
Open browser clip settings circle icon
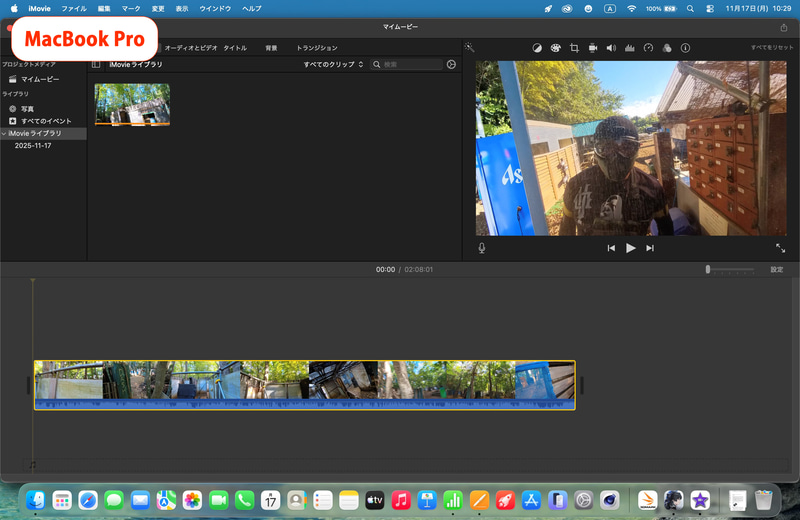(451, 64)
